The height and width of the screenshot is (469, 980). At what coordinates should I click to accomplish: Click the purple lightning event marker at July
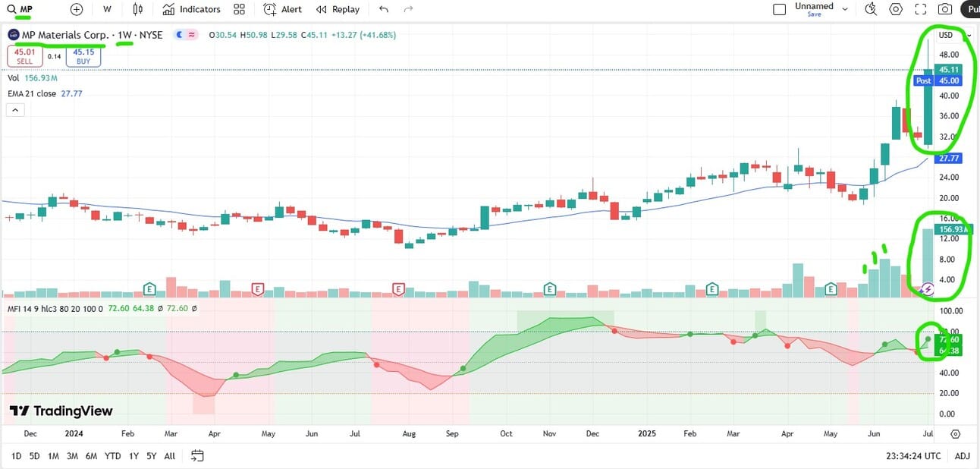(x=927, y=289)
